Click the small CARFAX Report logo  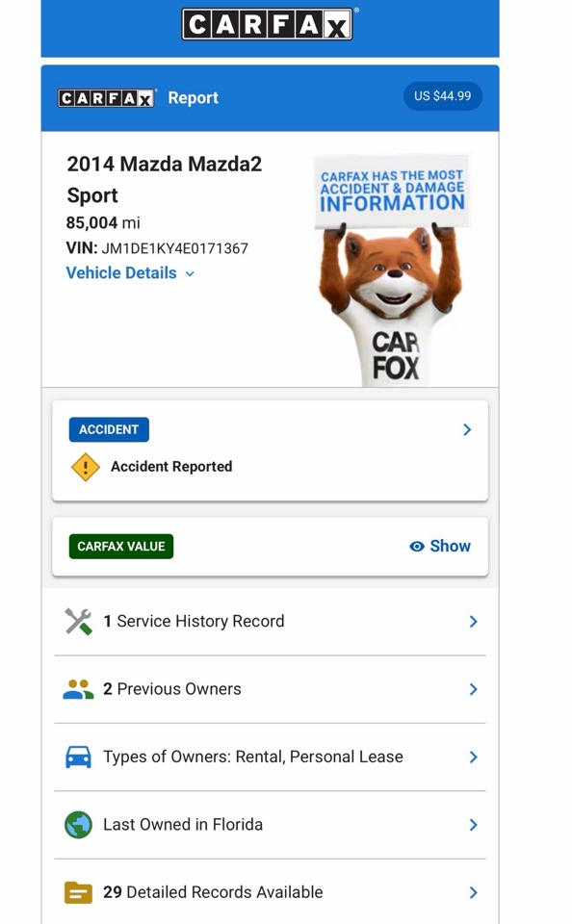(x=107, y=98)
